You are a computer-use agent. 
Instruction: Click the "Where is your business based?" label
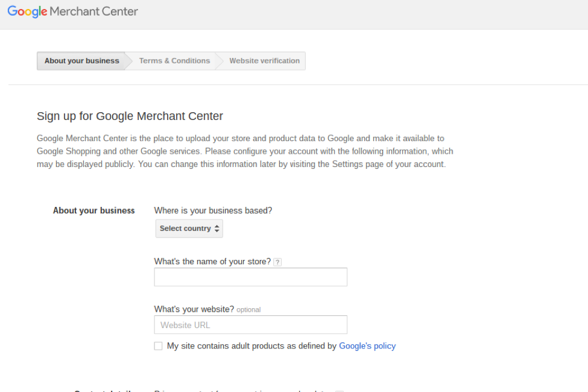tap(213, 210)
